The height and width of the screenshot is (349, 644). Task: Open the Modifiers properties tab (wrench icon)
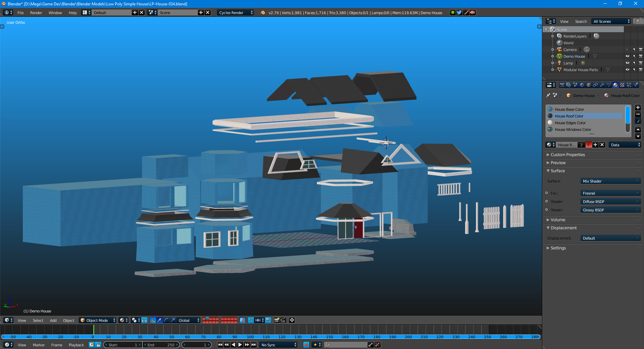[x=602, y=85]
